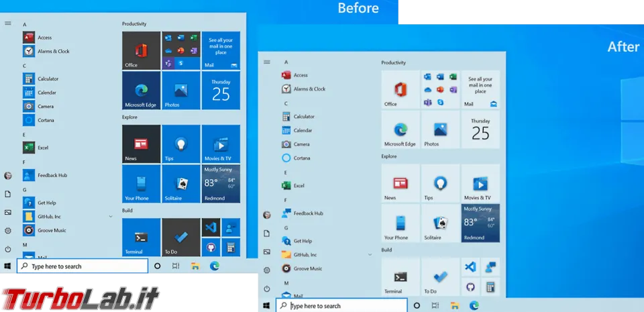Viewport: 644px width, 312px height.
Task: Open the Photos tile in After menu
Action: coord(440,129)
